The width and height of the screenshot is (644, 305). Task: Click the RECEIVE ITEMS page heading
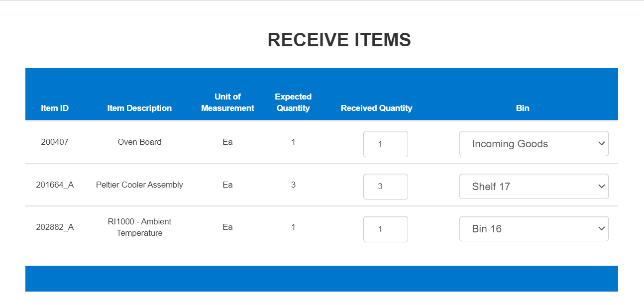coord(339,40)
